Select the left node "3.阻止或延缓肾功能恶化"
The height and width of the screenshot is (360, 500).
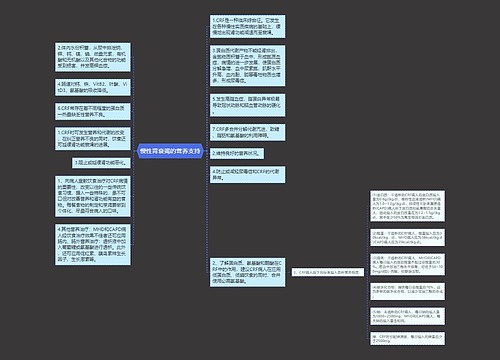(101, 163)
